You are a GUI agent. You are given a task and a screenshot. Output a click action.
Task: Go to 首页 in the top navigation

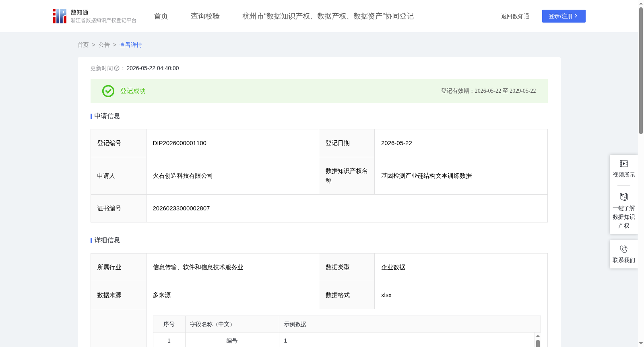[161, 16]
